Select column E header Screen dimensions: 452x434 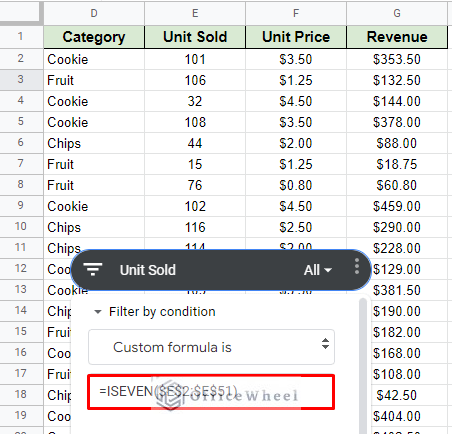(x=195, y=13)
